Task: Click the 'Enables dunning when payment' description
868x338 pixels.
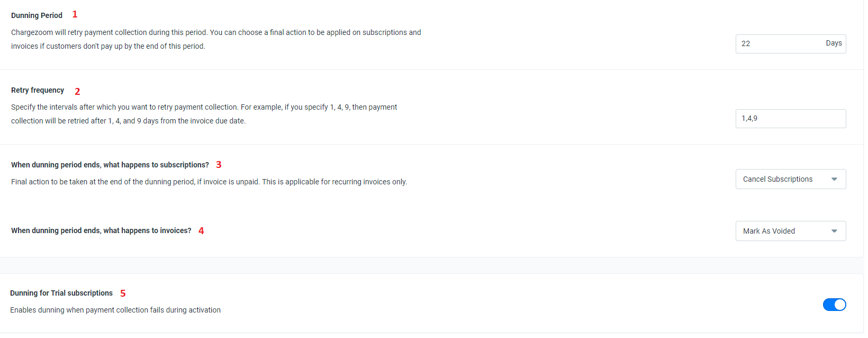Action: [x=115, y=310]
